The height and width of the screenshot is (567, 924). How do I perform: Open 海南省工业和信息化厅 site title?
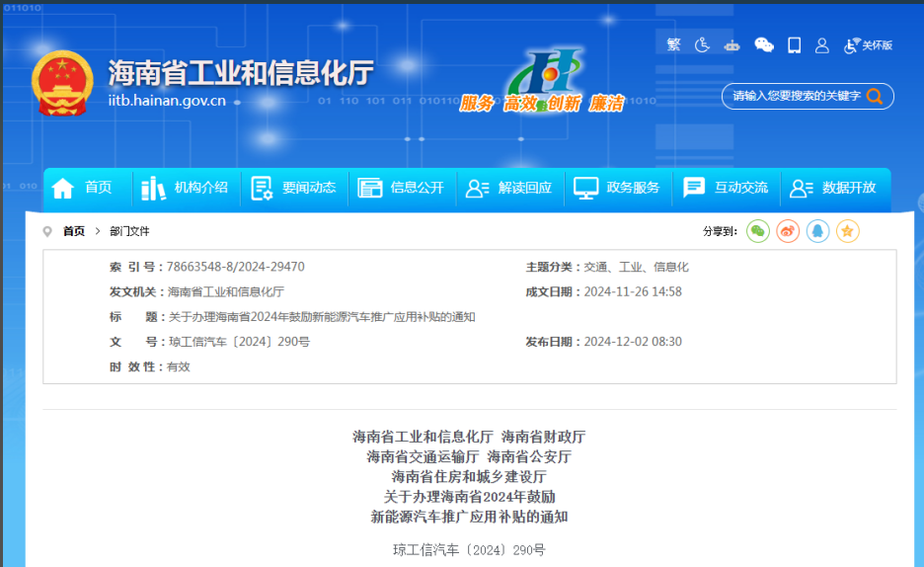[x=241, y=73]
